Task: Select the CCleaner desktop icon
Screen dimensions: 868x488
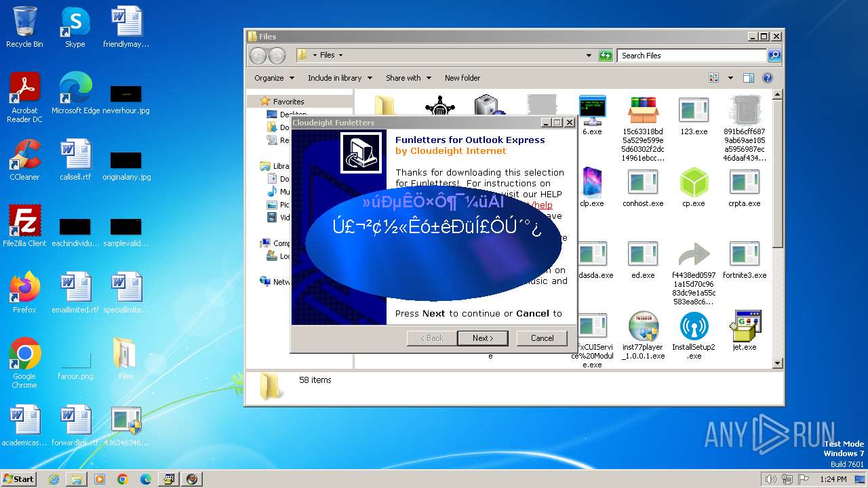Action: click(24, 160)
